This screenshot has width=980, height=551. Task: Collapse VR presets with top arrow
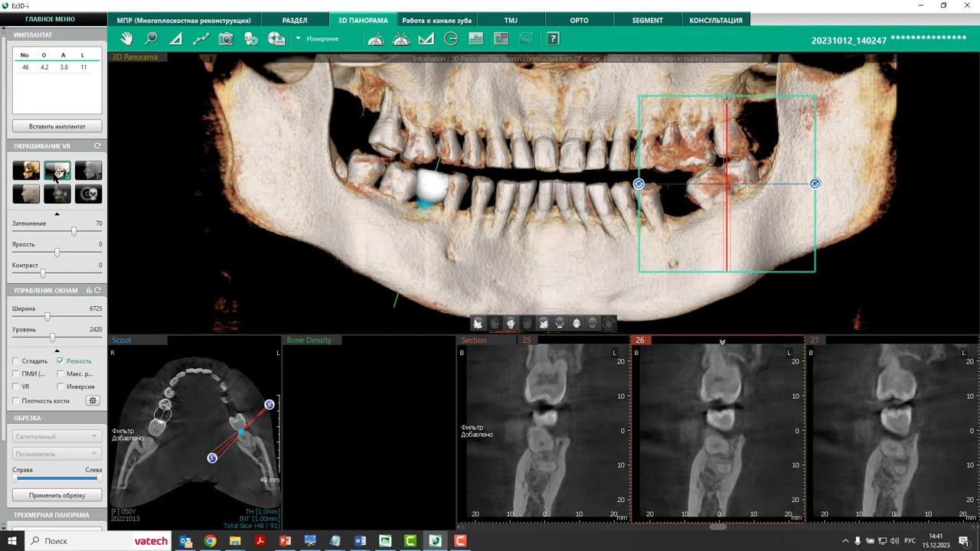click(57, 214)
